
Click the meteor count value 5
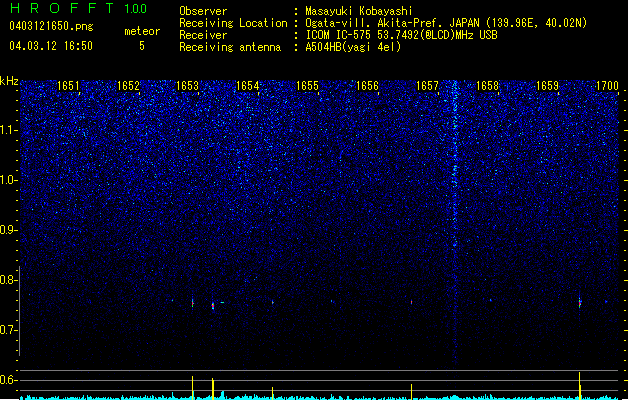pos(142,46)
